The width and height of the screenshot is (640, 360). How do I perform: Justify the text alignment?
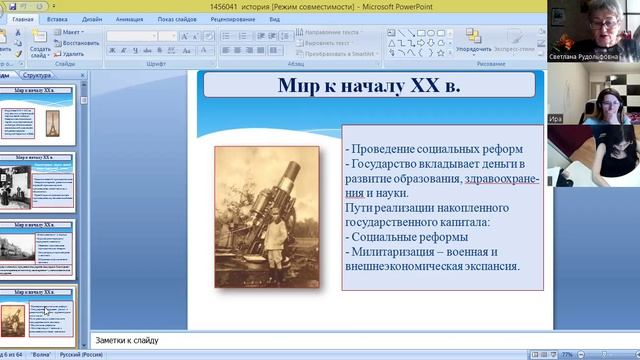(260, 50)
